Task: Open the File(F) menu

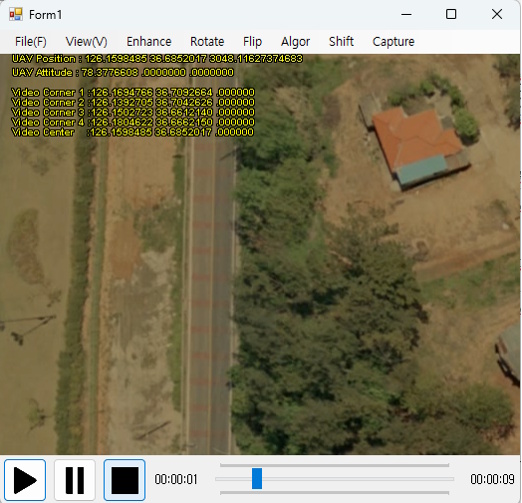Action: point(31,42)
